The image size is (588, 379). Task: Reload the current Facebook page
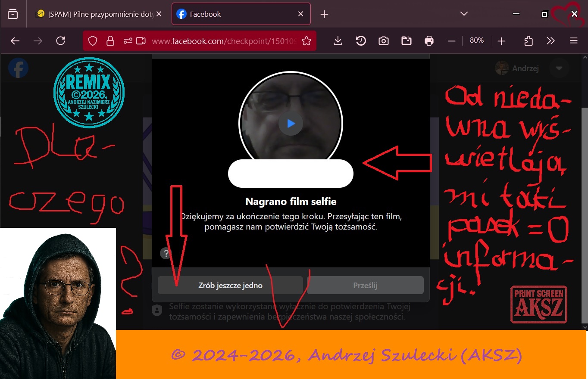61,40
